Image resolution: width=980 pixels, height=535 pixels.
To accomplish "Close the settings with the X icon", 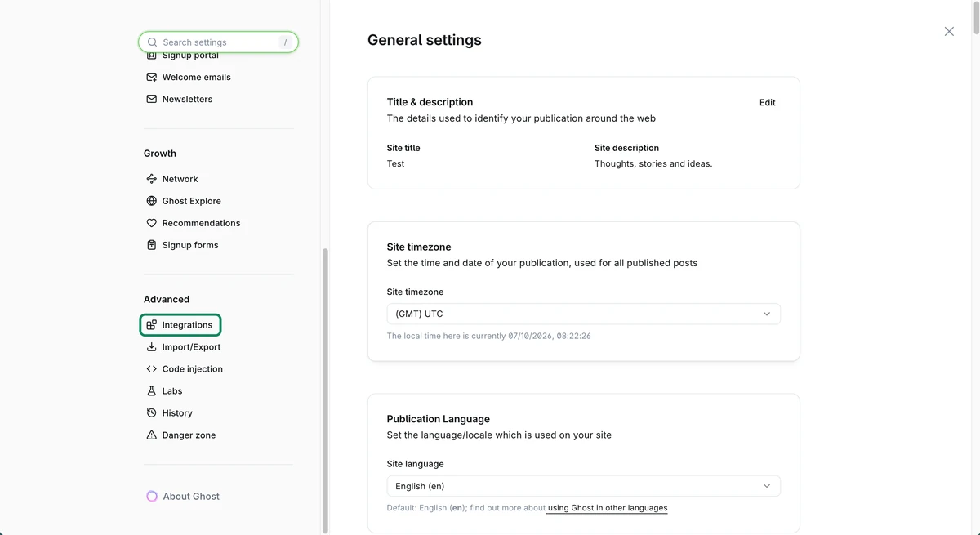I will (x=949, y=31).
